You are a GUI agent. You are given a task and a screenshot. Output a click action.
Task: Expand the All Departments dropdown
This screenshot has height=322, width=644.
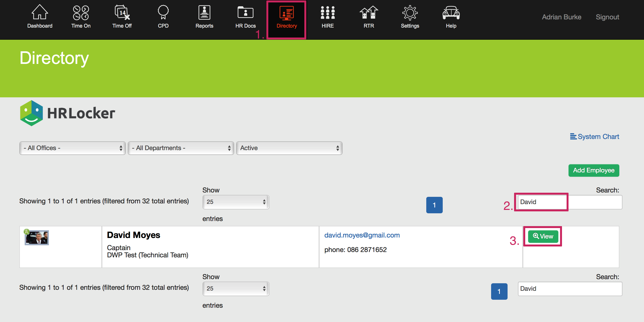(x=181, y=148)
